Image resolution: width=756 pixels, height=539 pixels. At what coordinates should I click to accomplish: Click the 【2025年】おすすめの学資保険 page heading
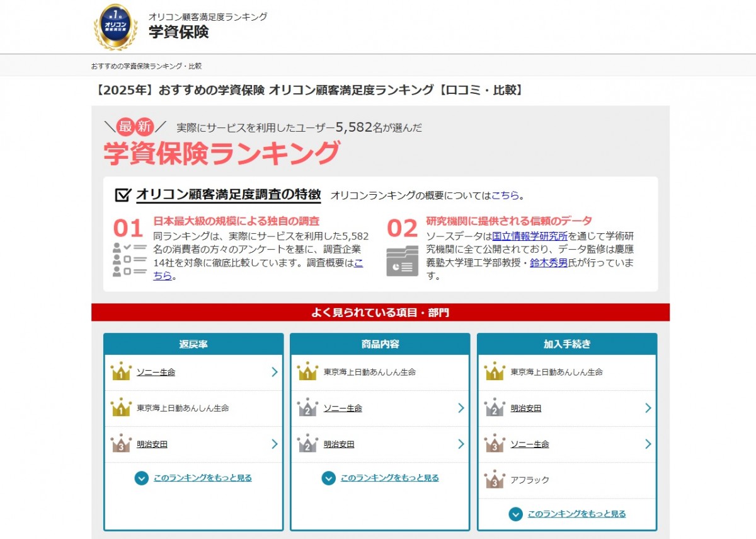309,90
